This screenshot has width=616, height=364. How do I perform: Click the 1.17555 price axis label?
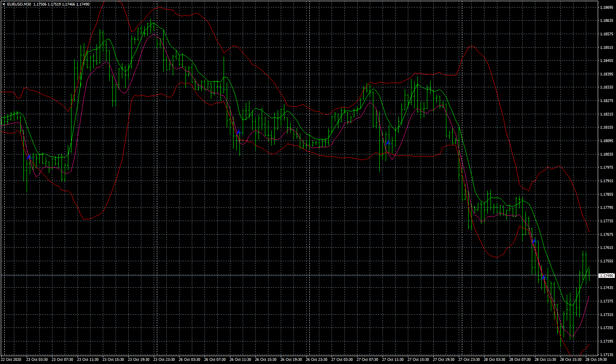[x=606, y=261]
